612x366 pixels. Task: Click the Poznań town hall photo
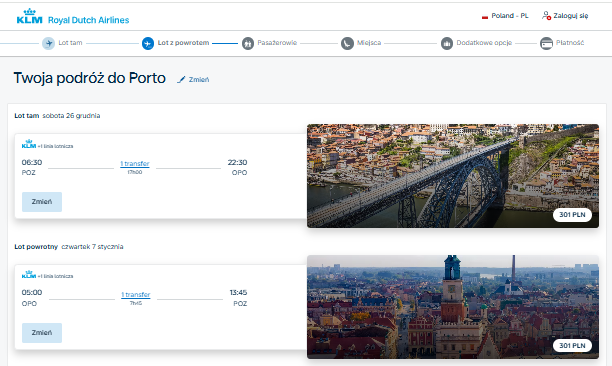point(453,307)
